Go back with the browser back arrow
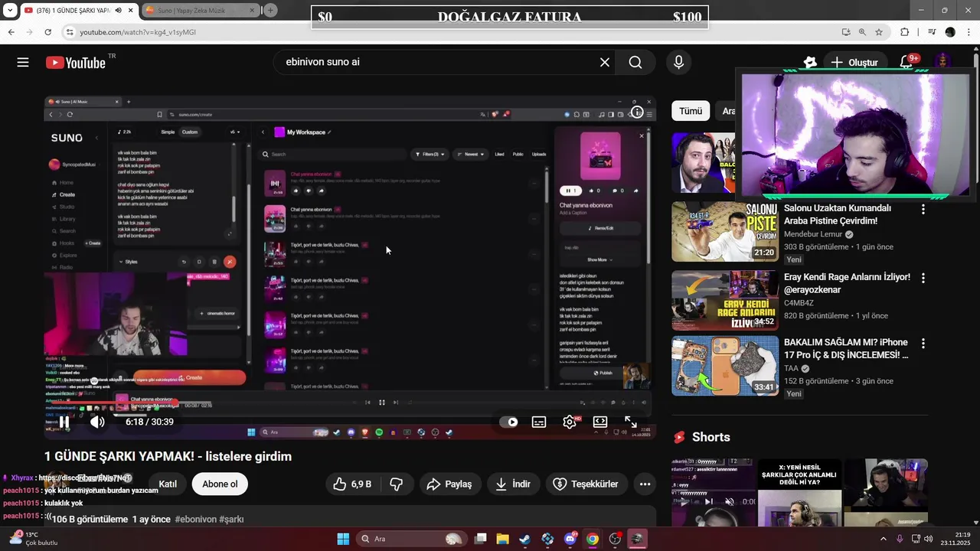The image size is (980, 551). point(11,32)
